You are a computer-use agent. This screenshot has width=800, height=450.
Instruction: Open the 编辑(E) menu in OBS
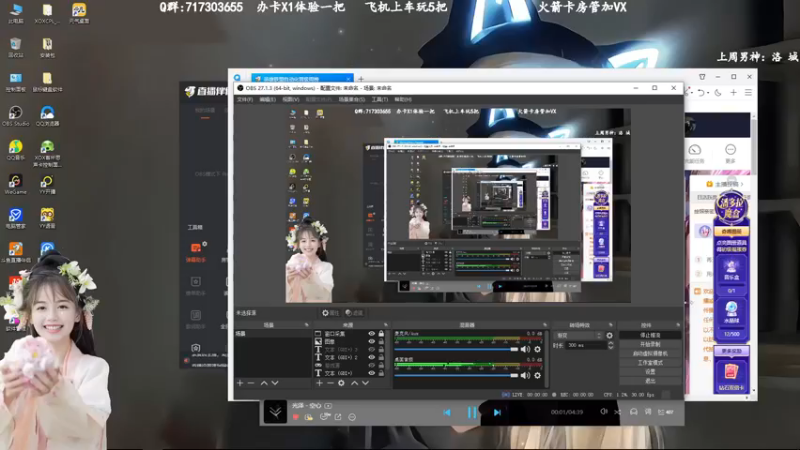click(267, 99)
